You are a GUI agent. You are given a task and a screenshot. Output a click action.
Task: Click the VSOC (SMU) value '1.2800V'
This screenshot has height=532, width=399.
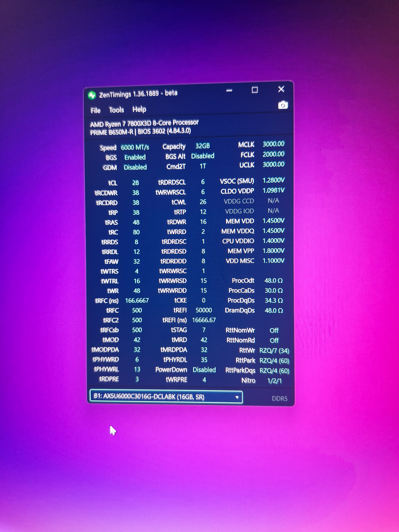point(274,181)
